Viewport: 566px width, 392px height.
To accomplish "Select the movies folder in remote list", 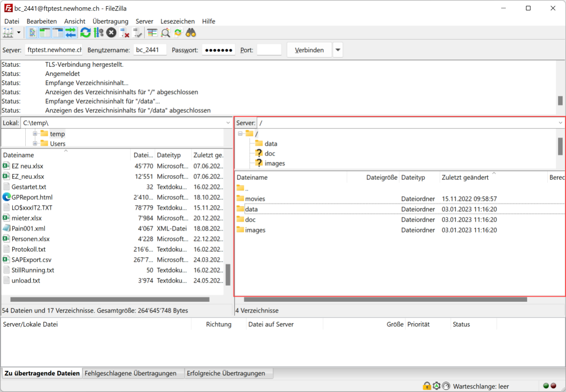I will [255, 199].
